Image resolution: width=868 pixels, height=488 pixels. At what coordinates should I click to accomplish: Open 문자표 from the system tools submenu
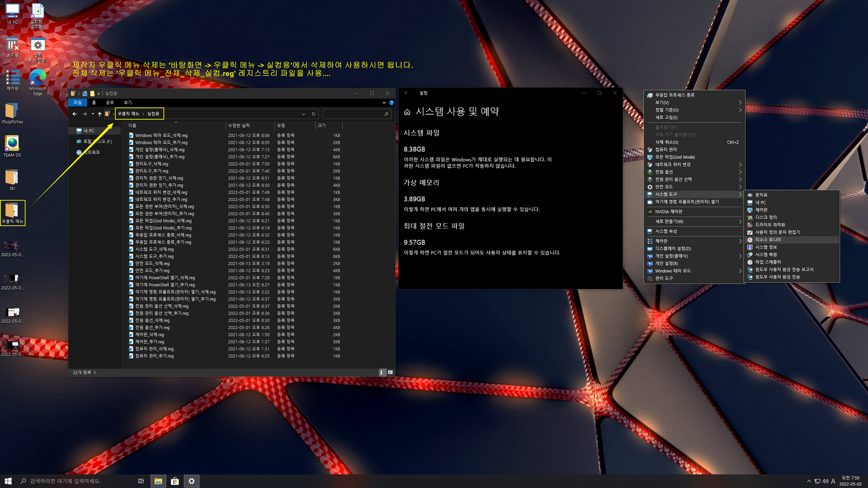(x=791, y=195)
